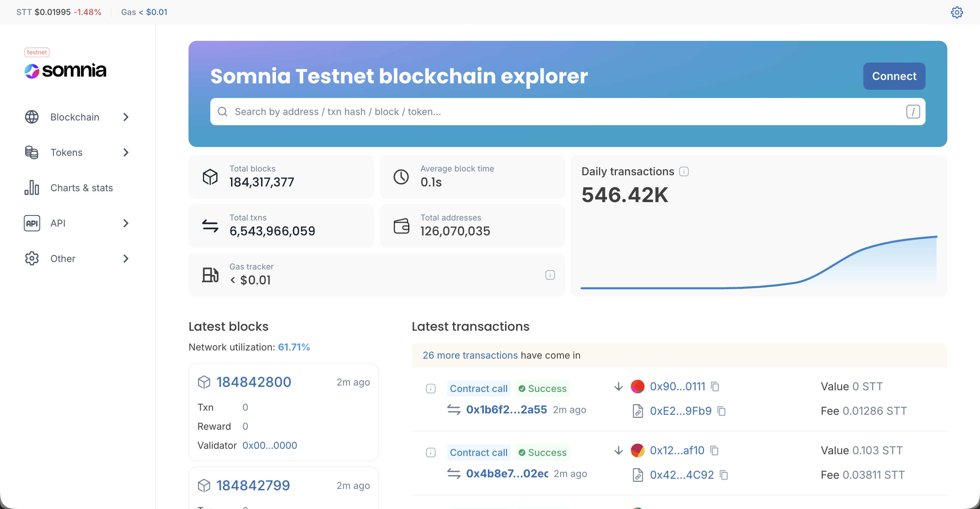
Task: Open block 184842800
Action: pyautogui.click(x=254, y=382)
